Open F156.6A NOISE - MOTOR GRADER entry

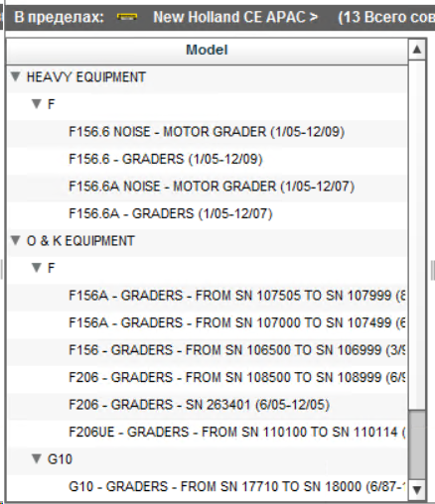pyautogui.click(x=212, y=187)
